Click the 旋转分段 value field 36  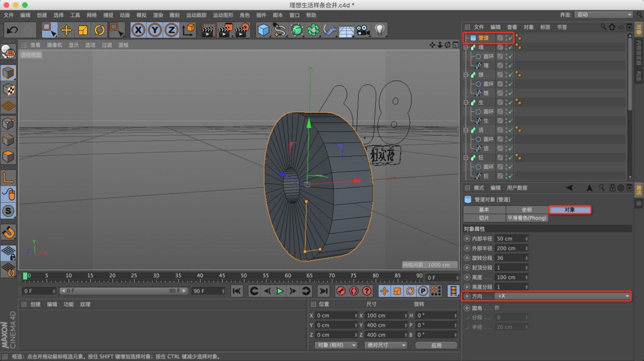512,258
